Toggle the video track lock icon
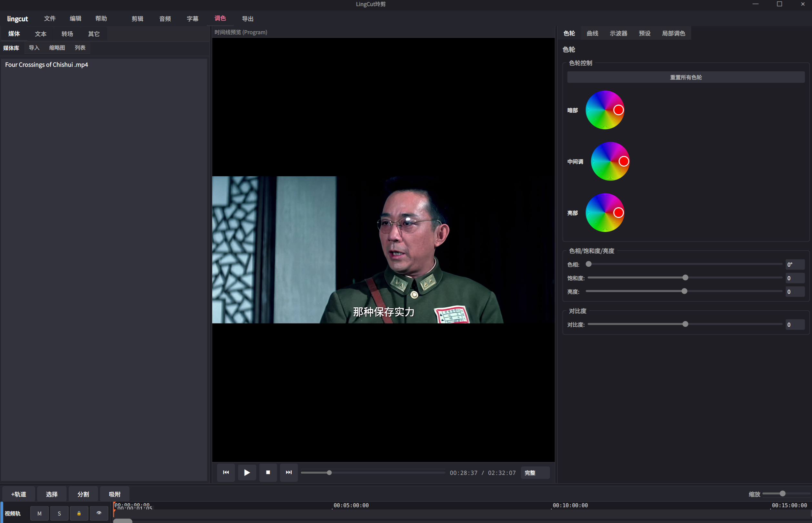 point(79,514)
